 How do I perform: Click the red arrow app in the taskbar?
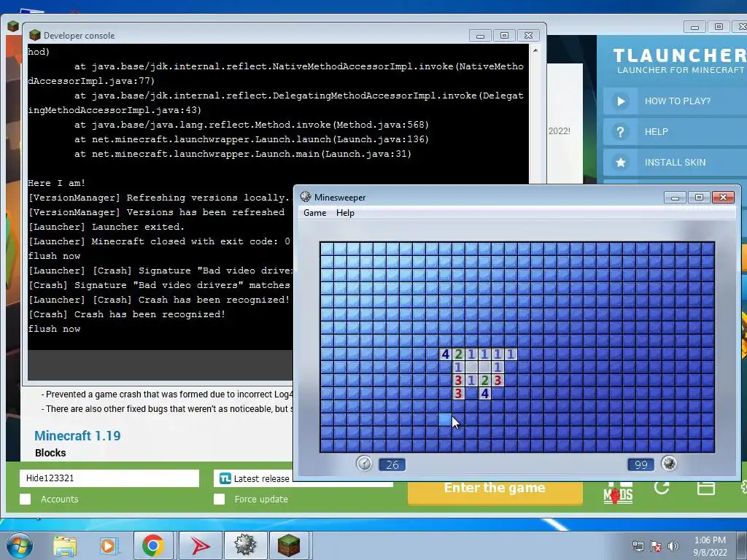point(201,545)
